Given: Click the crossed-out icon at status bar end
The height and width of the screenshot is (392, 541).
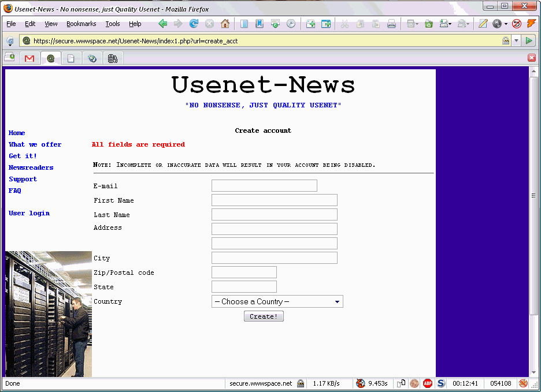Looking at the screenshot, I should [524, 383].
